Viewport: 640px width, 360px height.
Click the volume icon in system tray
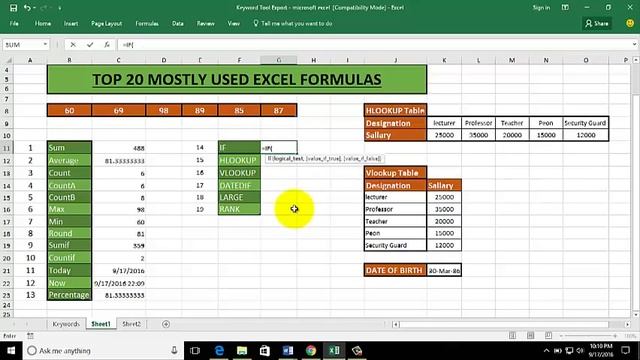pyautogui.click(x=580, y=351)
